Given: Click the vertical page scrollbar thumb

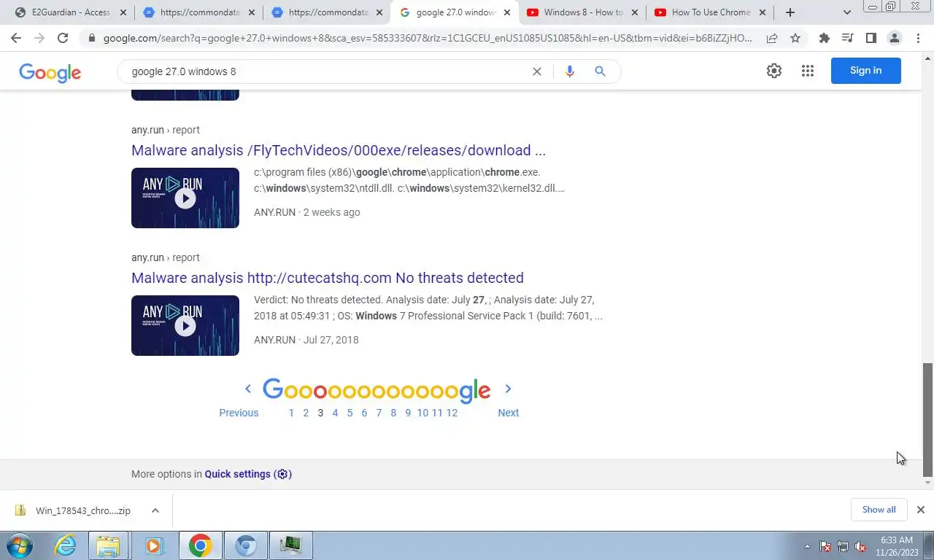Looking at the screenshot, I should 928,419.
